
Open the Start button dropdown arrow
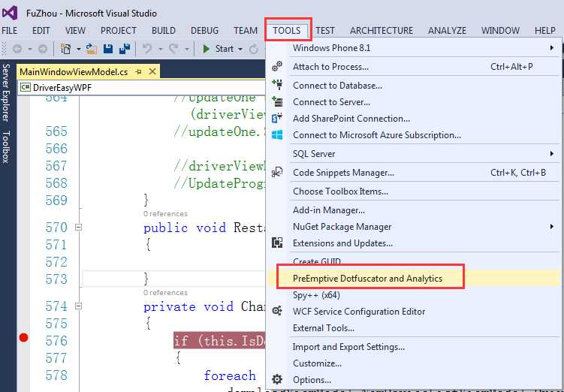click(x=240, y=49)
